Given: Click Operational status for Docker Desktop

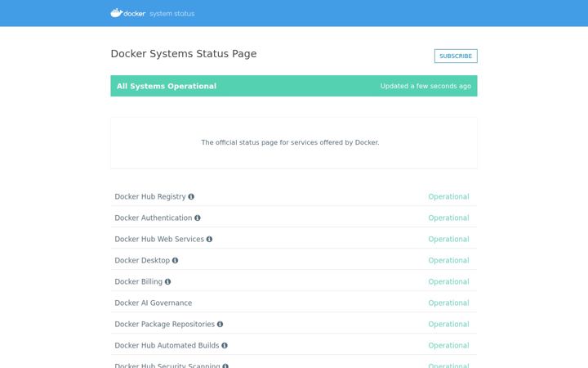Looking at the screenshot, I should 448,260.
